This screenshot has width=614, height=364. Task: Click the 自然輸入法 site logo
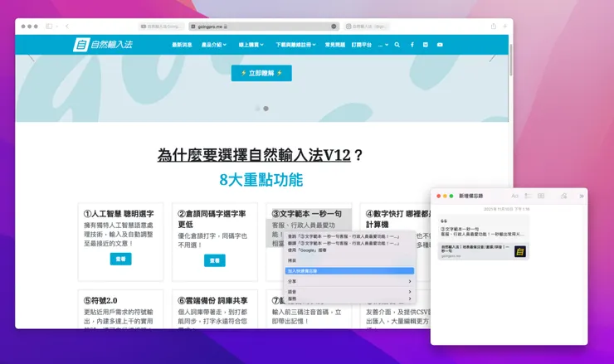103,45
